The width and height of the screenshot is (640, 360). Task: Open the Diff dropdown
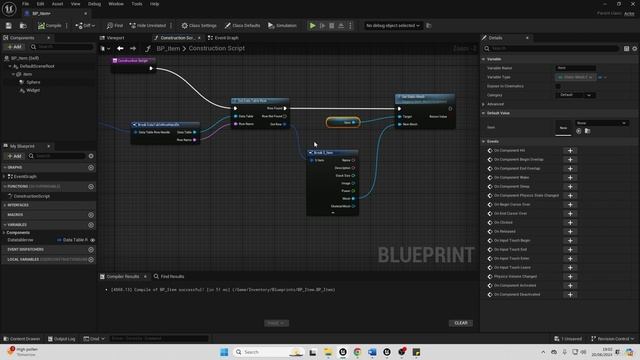(x=85, y=26)
